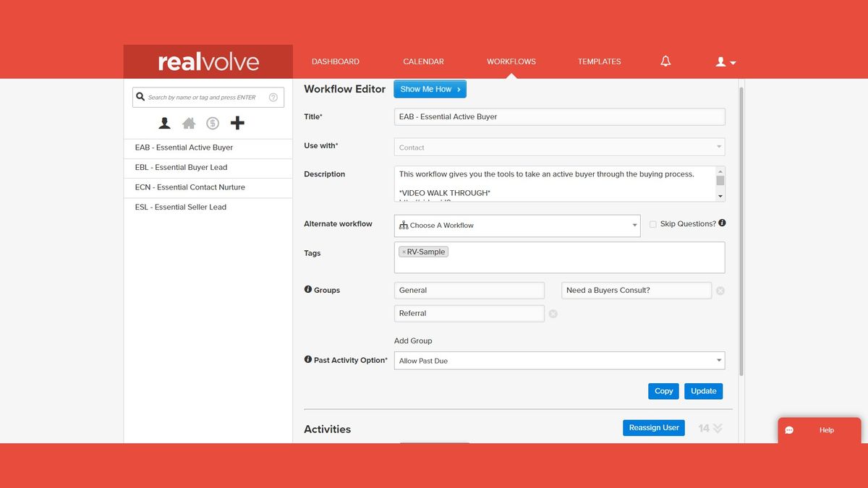
Task: Open notifications via the bell icon
Action: click(665, 61)
